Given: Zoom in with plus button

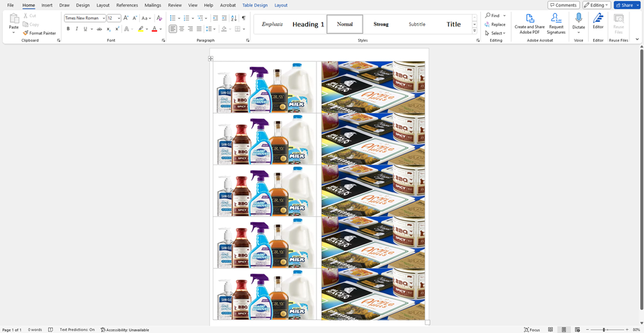Looking at the screenshot, I should click(x=627, y=330).
